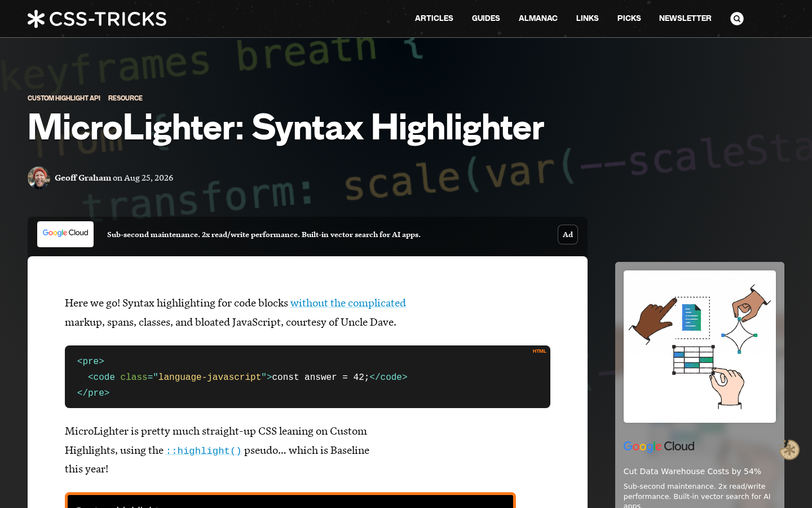The height and width of the screenshot is (508, 812).
Task: Open the Almanac nav link
Action: 538,19
